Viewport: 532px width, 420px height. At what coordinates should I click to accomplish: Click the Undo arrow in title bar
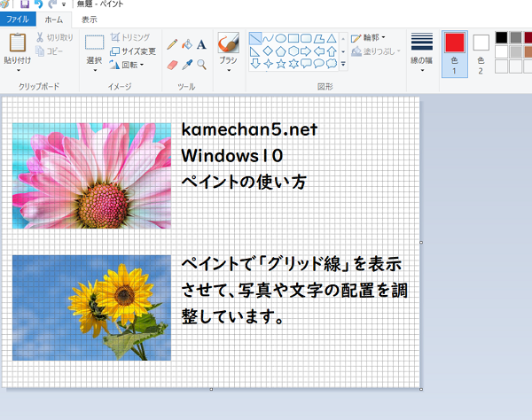[38, 4]
